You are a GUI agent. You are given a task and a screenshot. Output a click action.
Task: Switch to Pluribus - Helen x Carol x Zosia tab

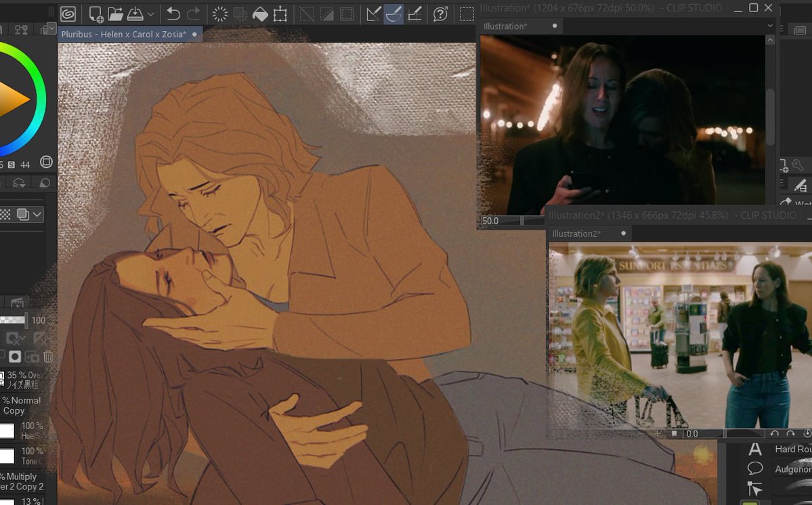(x=123, y=34)
